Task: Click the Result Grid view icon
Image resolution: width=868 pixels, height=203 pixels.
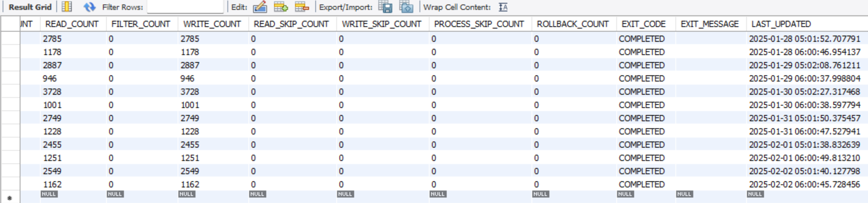Action: 67,7
